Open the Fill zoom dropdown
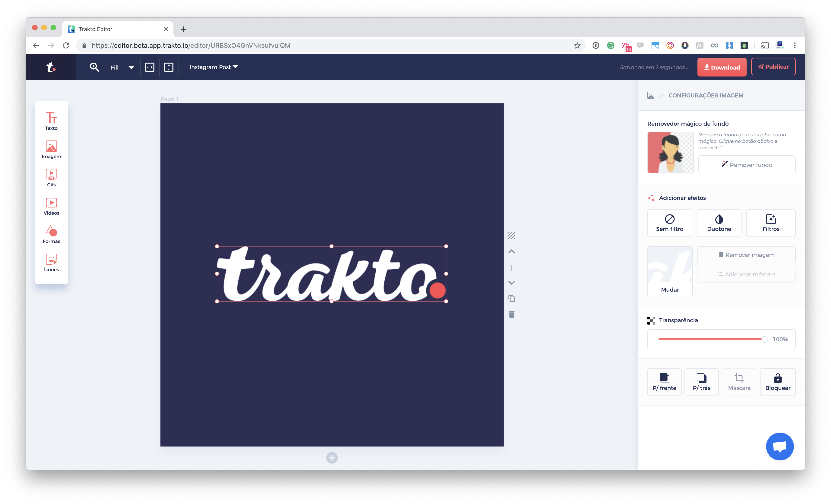This screenshot has height=504, width=831. click(121, 67)
